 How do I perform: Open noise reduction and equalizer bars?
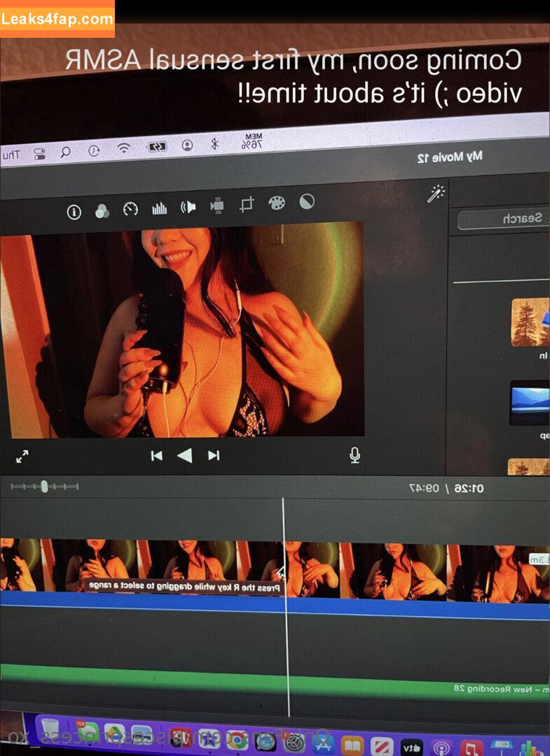pyautogui.click(x=160, y=208)
